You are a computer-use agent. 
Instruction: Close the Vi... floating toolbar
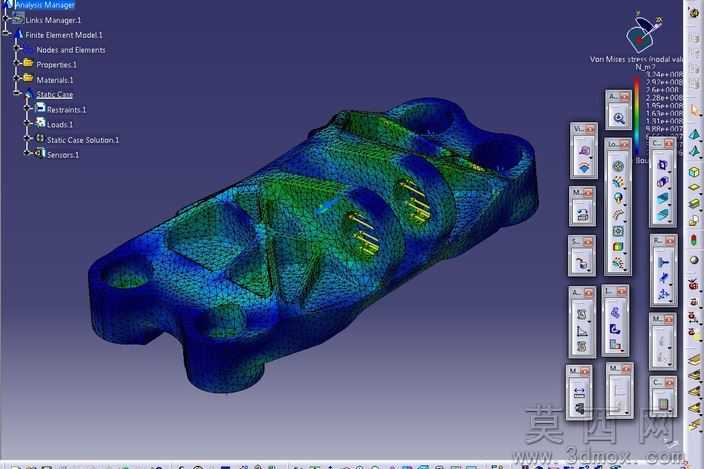coord(590,129)
